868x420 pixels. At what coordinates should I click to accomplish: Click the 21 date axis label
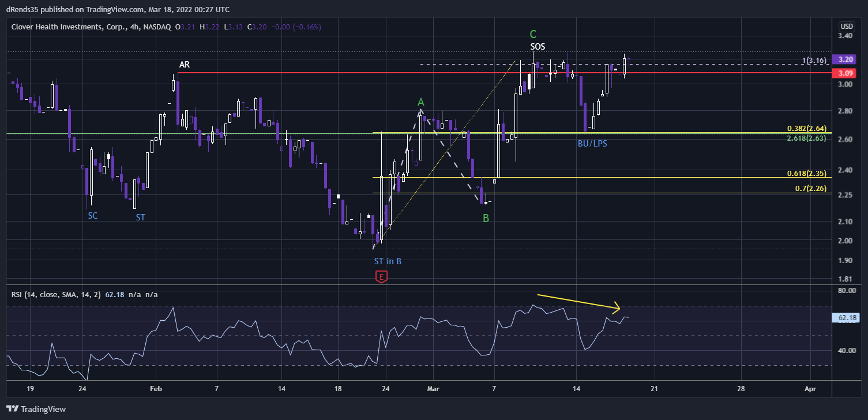pyautogui.click(x=654, y=389)
